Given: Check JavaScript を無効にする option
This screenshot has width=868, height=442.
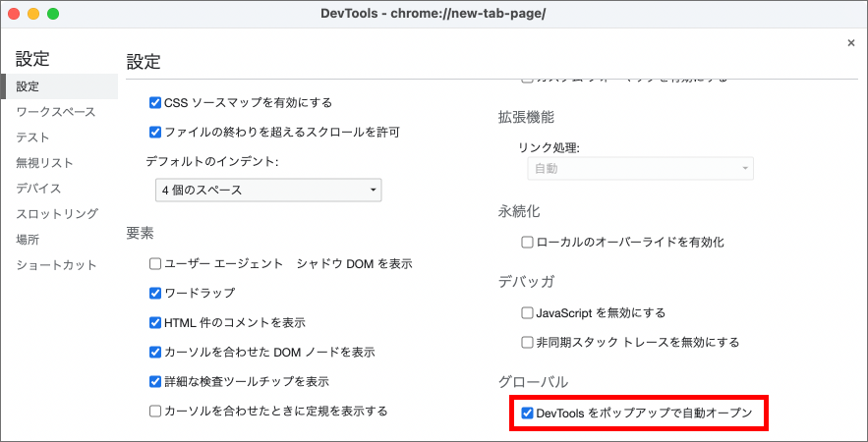Looking at the screenshot, I should 528,312.
